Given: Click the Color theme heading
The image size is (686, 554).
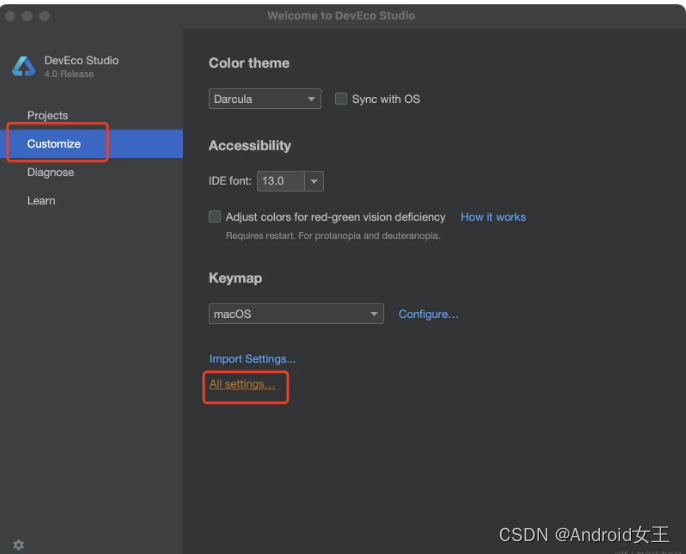Looking at the screenshot, I should coord(249,63).
